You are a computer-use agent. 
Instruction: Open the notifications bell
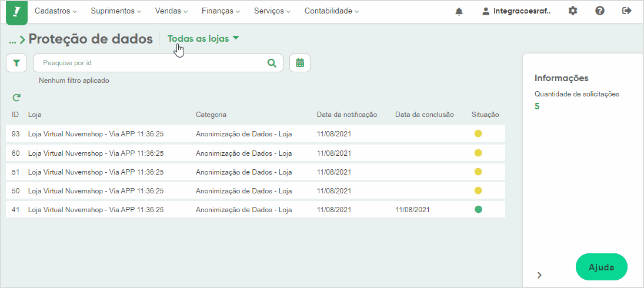pyautogui.click(x=459, y=12)
